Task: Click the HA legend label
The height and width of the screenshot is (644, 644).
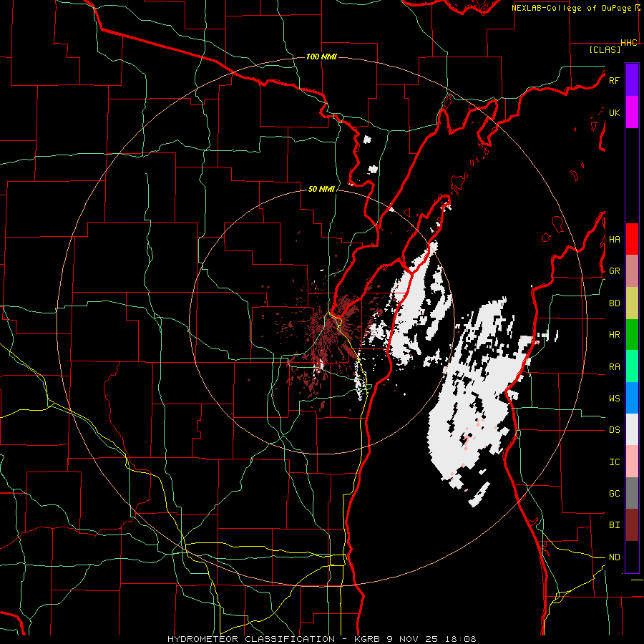Action: 614,240
